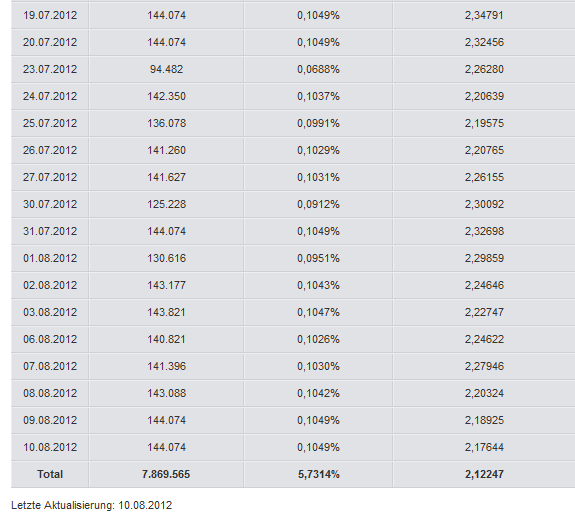Select the 143.177 volume cell
The width and height of the screenshot is (575, 515).
166,285
